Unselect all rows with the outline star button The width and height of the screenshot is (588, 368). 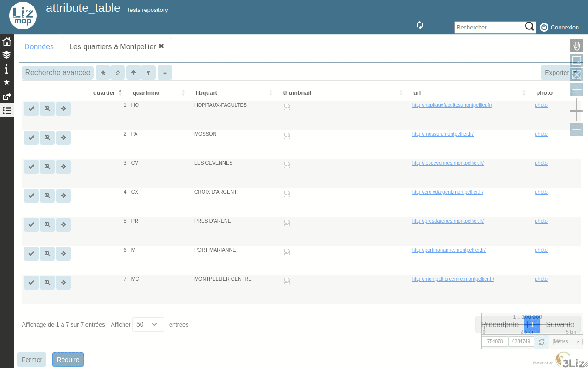118,73
